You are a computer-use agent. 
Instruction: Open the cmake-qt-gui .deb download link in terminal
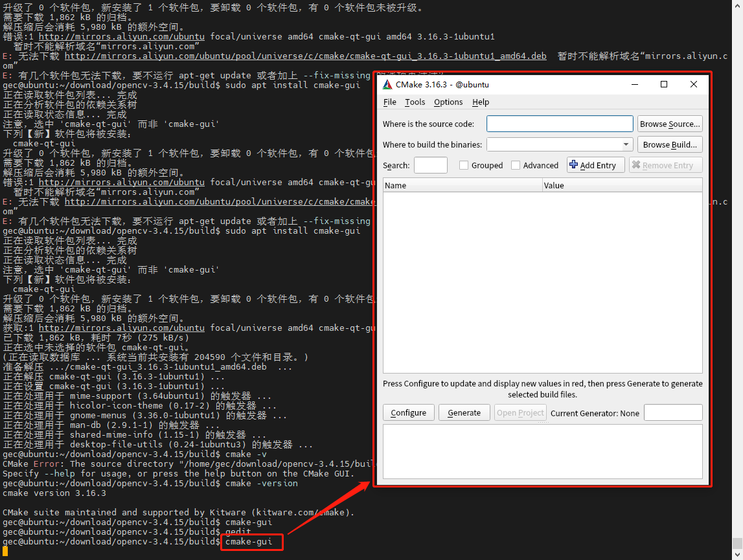point(306,56)
